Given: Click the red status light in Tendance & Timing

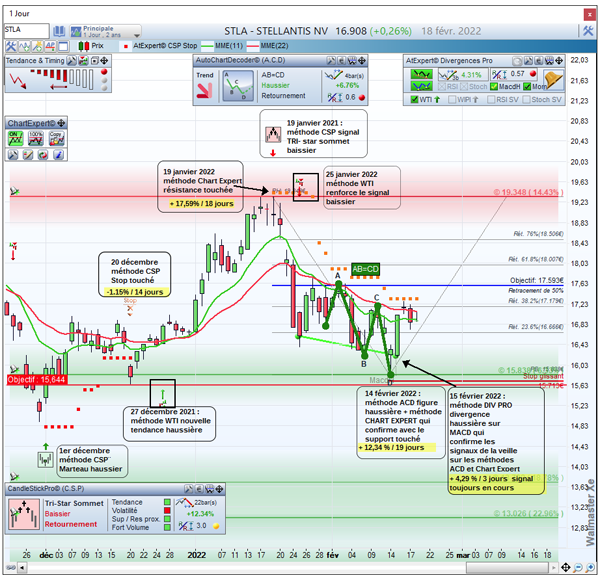Looking at the screenshot, I should pyautogui.click(x=104, y=72).
